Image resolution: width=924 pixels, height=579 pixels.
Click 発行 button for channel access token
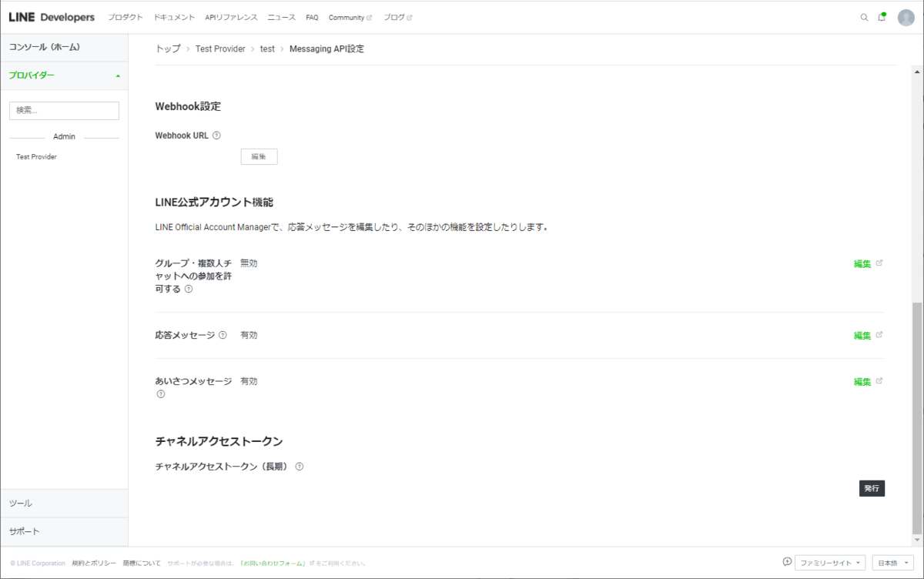pos(872,488)
